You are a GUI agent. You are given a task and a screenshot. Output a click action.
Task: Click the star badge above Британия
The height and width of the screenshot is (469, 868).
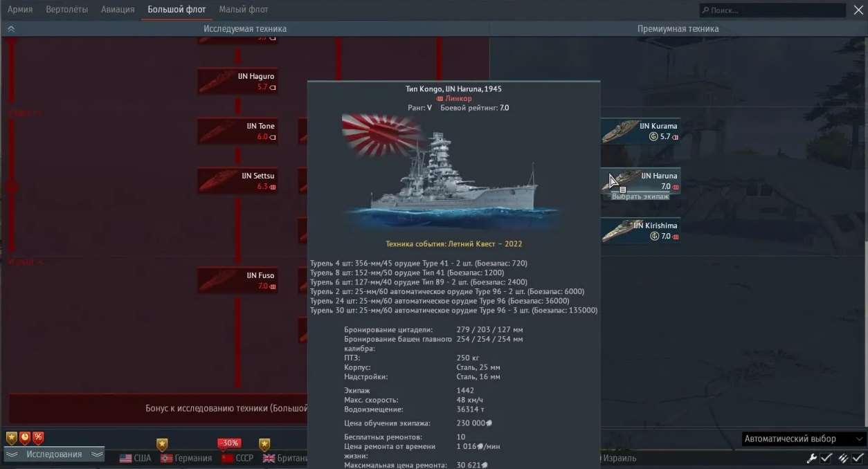click(264, 444)
